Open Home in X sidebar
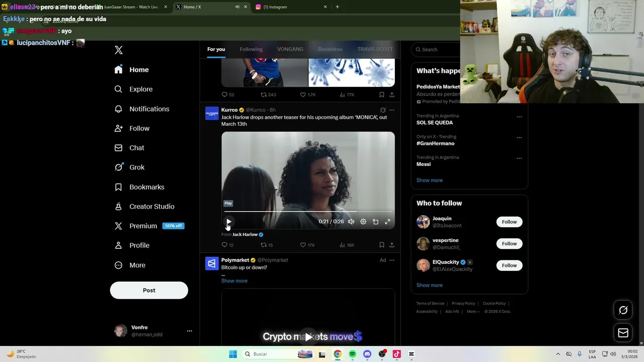 [132, 70]
